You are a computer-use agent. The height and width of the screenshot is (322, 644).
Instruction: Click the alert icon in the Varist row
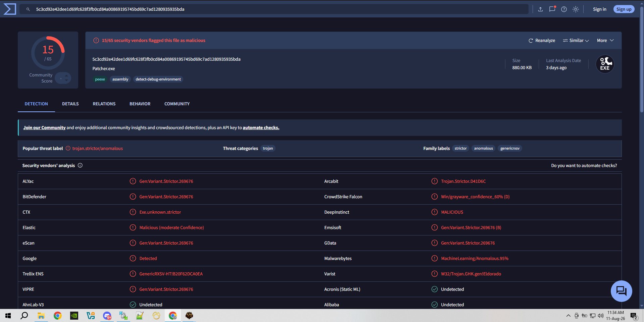pos(435,274)
